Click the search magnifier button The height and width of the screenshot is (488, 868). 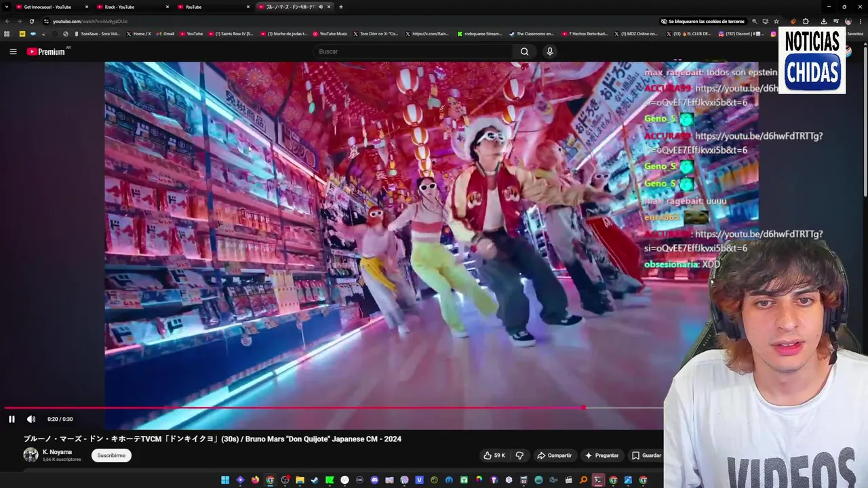[524, 52]
